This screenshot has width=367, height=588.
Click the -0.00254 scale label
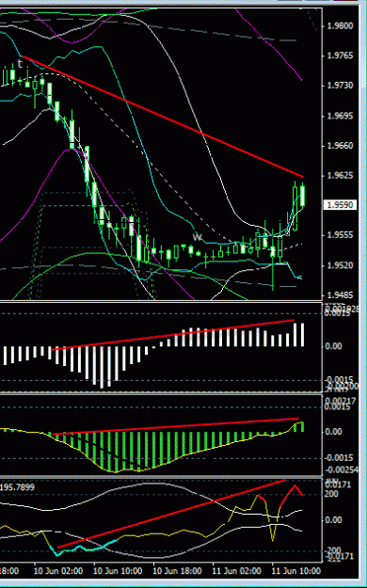[x=342, y=469]
